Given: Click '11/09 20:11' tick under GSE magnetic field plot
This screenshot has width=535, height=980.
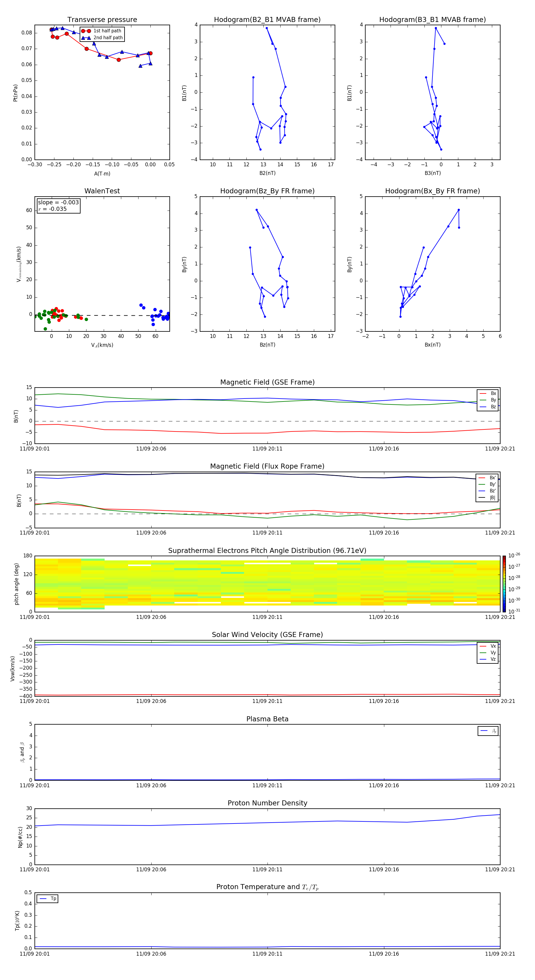Looking at the screenshot, I should point(267,449).
